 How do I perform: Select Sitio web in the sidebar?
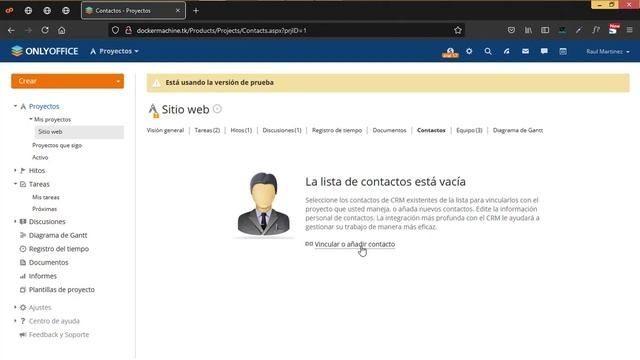[79, 132]
